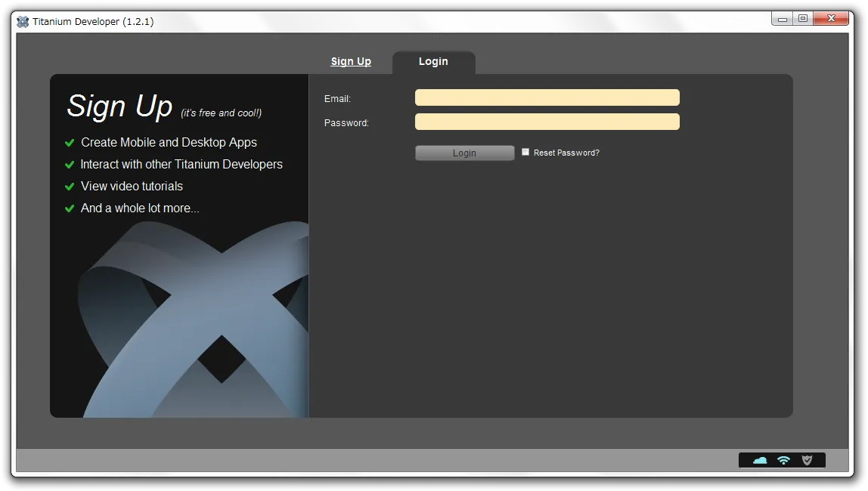Focus the Email input field
This screenshot has height=491, width=868.
pyautogui.click(x=547, y=97)
